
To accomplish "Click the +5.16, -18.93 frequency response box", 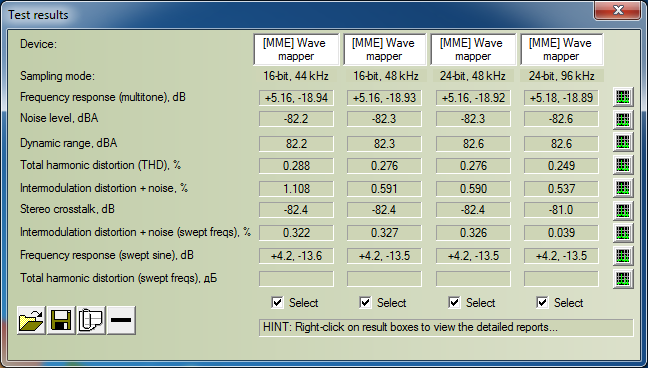I will (384, 98).
